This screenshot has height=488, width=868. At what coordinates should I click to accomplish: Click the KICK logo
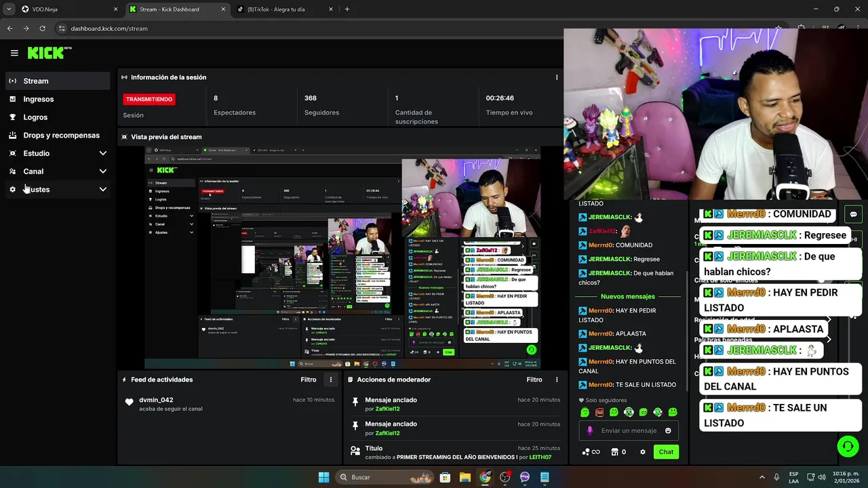click(50, 53)
